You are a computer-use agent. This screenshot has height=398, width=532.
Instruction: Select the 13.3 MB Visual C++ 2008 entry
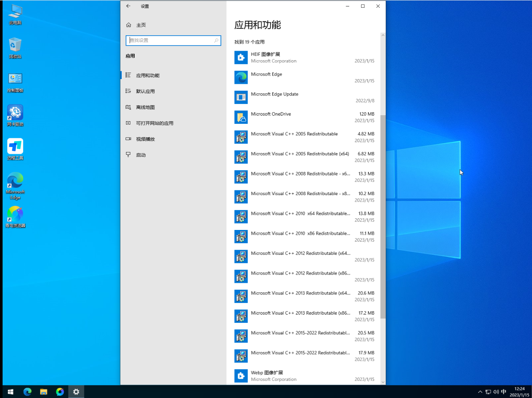click(304, 177)
